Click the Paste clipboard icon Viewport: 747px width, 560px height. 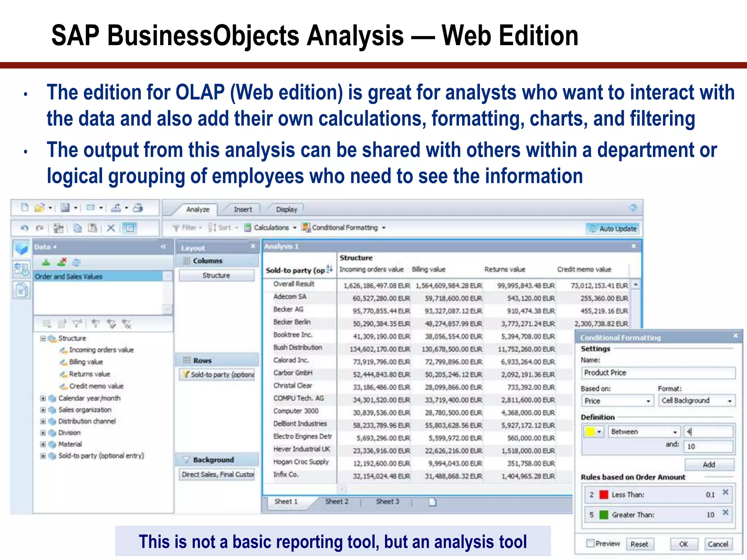click(x=93, y=228)
